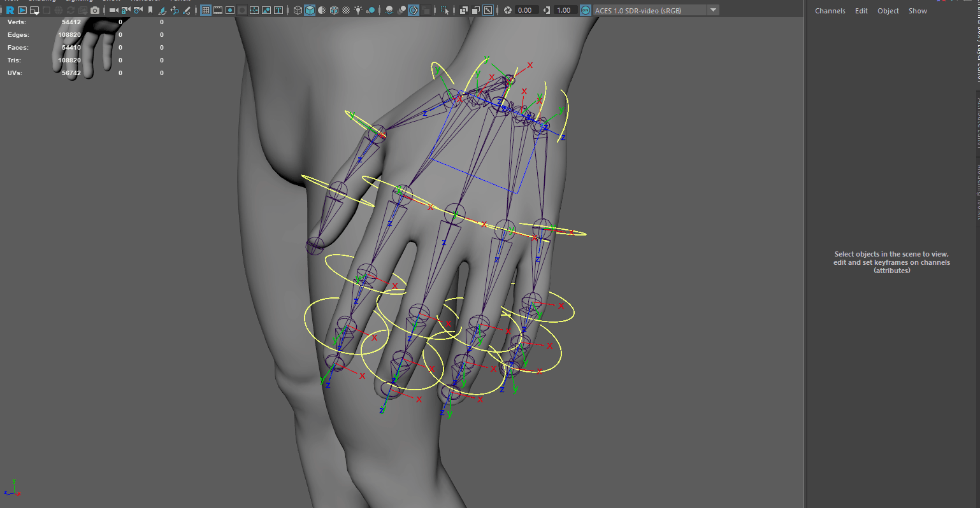Click the X-Ray Active Components icon
Image resolution: width=980 pixels, height=508 pixels.
click(476, 10)
